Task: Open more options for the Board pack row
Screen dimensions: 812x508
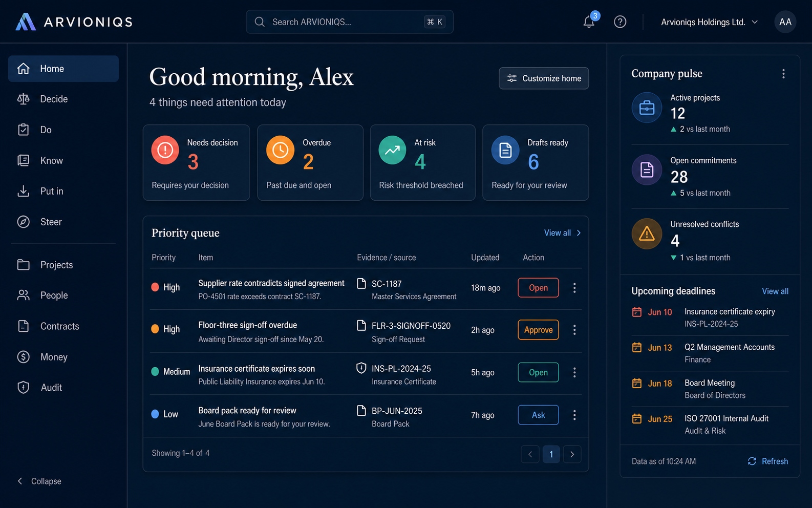Action: pyautogui.click(x=574, y=415)
